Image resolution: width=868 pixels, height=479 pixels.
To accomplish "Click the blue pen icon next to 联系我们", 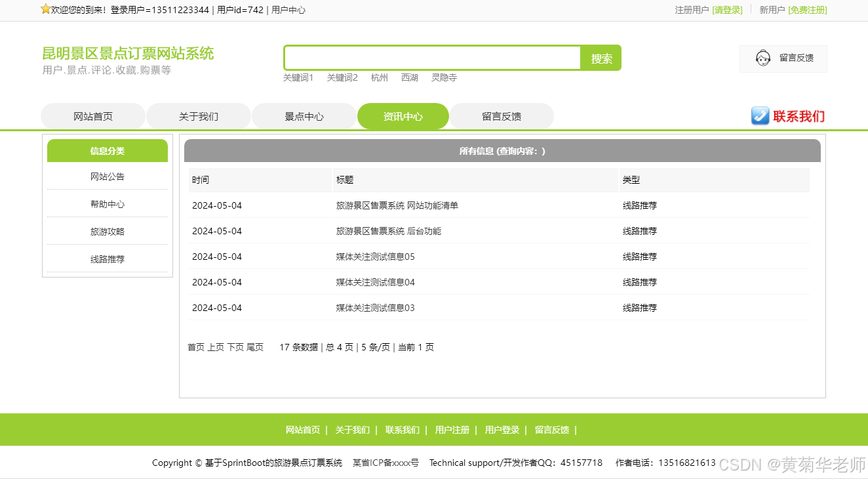I will (x=760, y=115).
